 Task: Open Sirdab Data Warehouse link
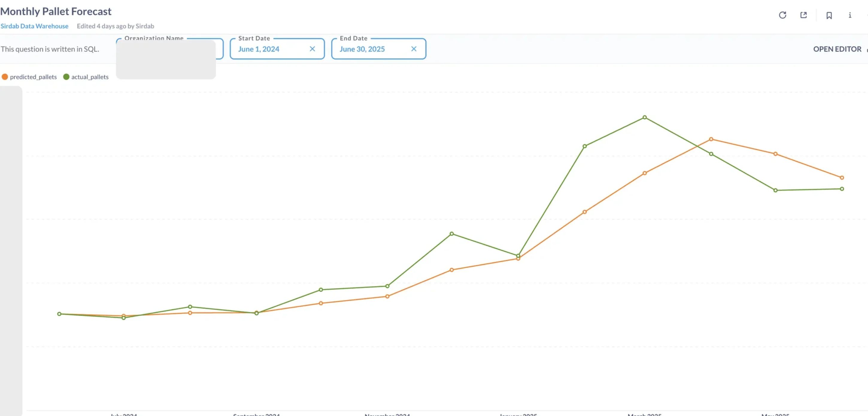pyautogui.click(x=34, y=26)
